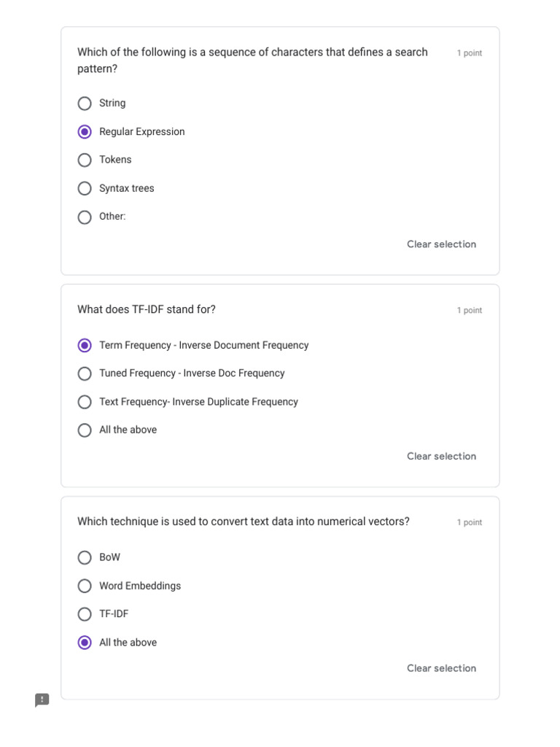The width and height of the screenshot is (560, 747).
Task: Click the 'What does TF-IDF stand for?' heading
Action: [x=147, y=309]
